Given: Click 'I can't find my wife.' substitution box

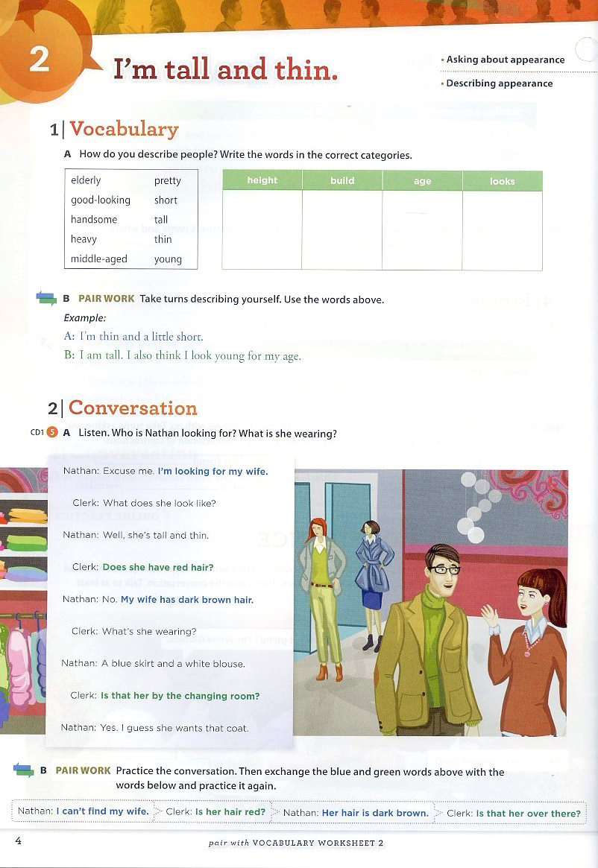Looking at the screenshot, I should coord(83,811).
